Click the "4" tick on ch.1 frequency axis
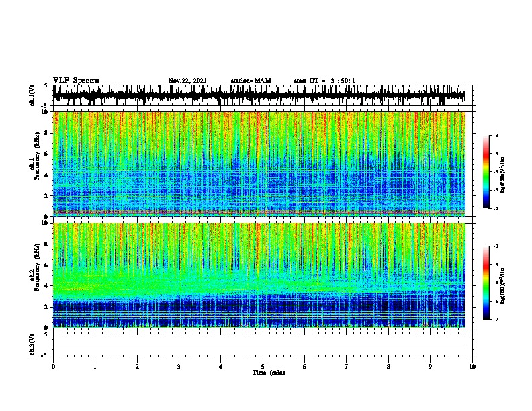532x411 pixels. [47, 175]
